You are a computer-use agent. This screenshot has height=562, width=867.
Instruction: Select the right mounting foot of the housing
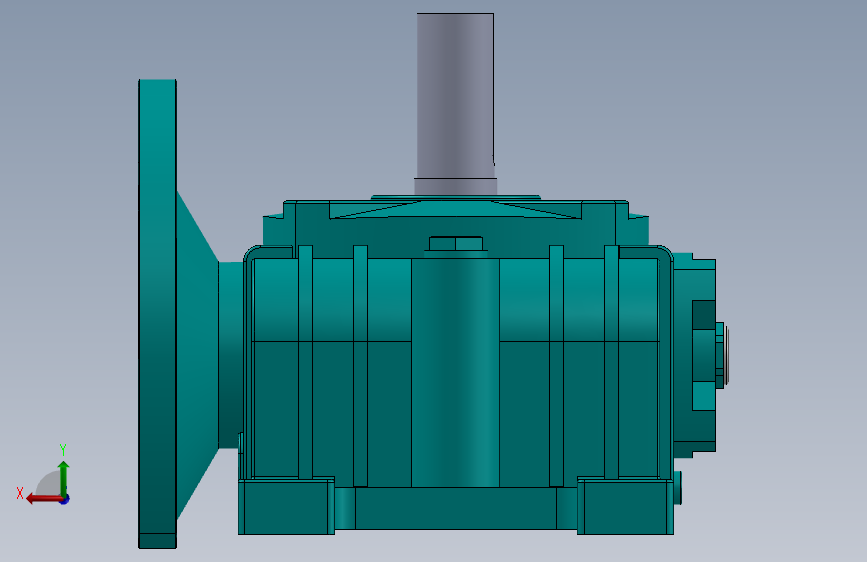pos(625,506)
